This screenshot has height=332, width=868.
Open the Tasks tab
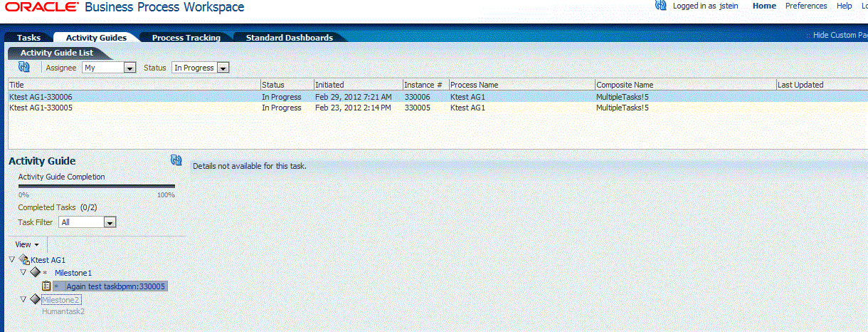click(x=28, y=38)
